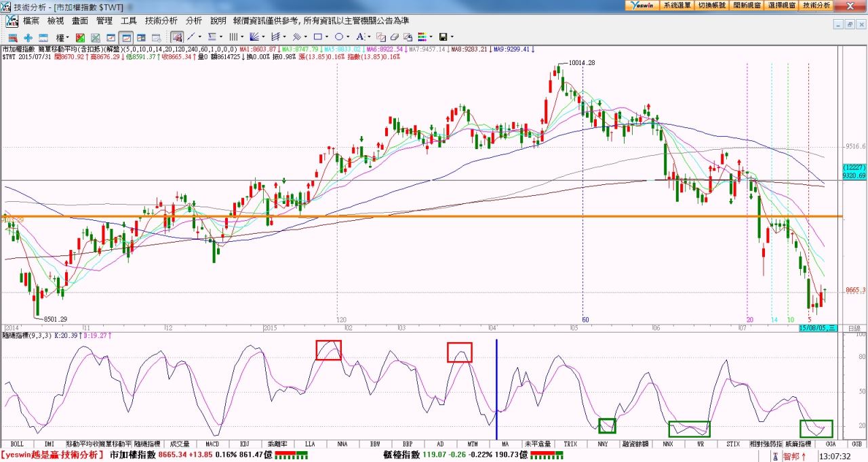The width and height of the screenshot is (868, 462).
Task: Toggle the pressed chart window layout button
Action: click(126, 37)
